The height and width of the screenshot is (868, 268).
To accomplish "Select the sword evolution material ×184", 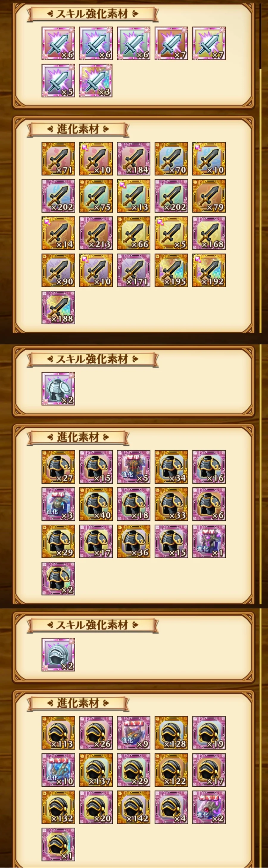I will point(134,159).
